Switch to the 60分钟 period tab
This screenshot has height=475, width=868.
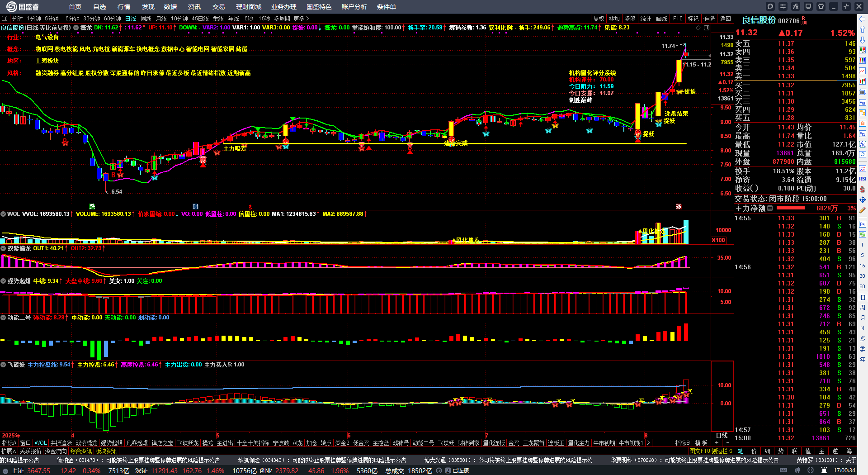[113, 19]
